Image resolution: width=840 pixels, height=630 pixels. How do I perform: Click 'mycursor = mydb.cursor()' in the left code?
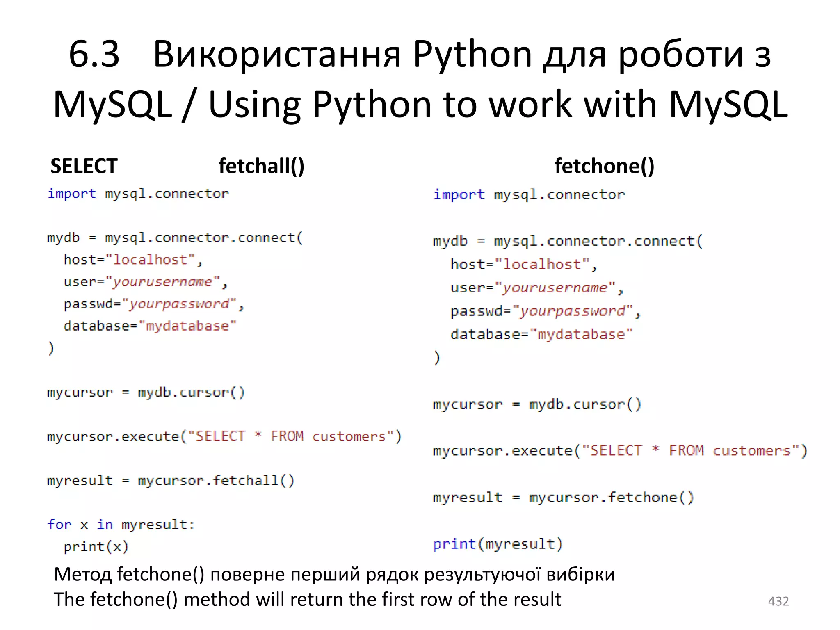[146, 393]
